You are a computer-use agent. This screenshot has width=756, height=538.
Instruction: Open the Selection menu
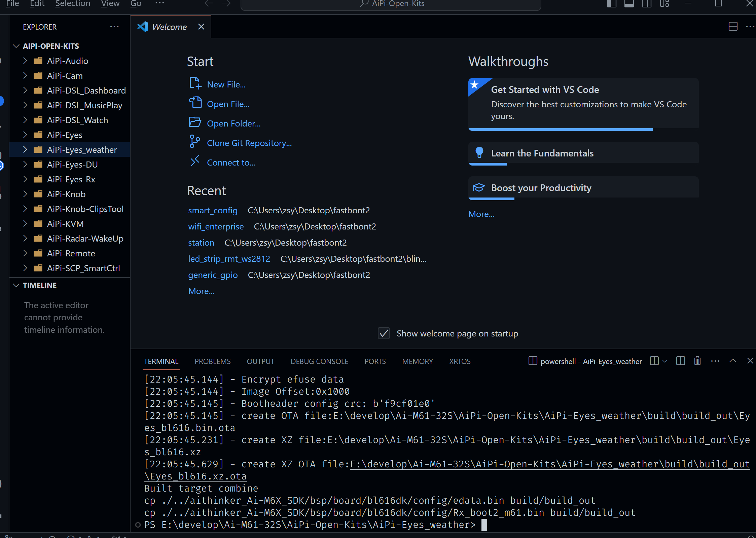73,4
